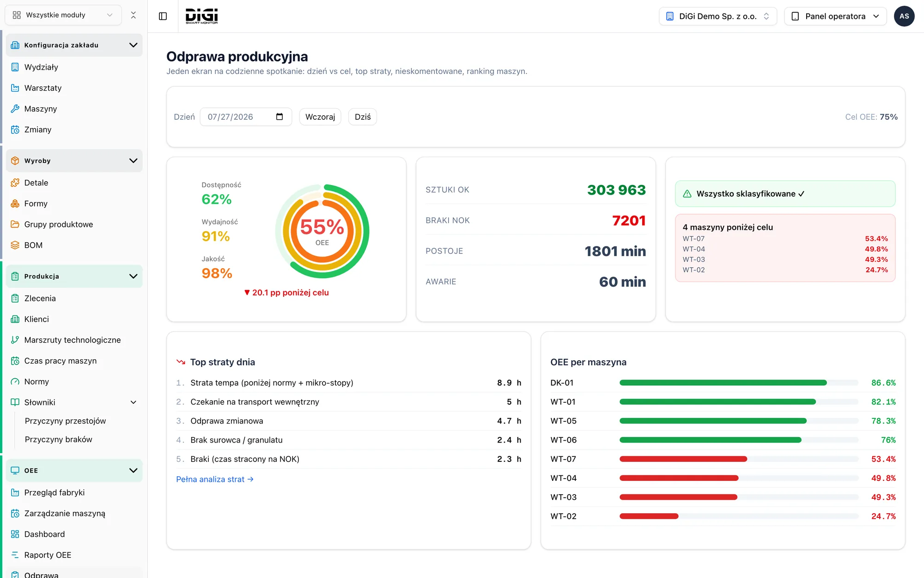
Task: Click the Dziś button
Action: 363,117
